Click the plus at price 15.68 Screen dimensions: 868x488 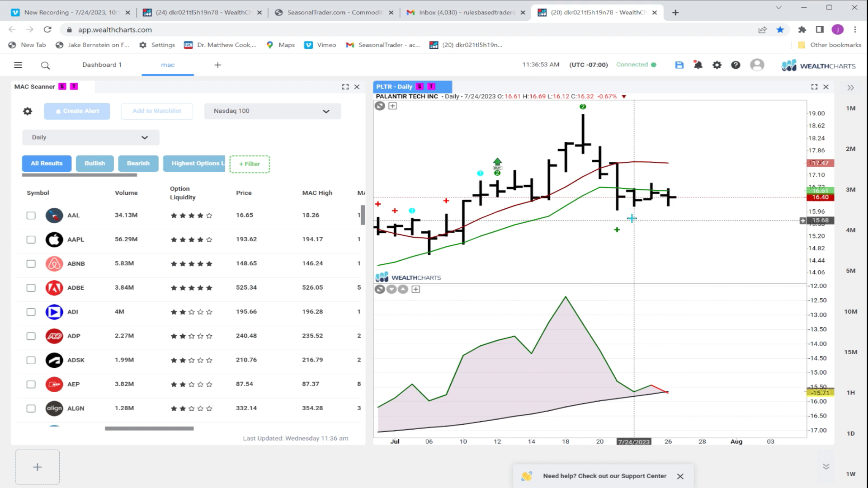[x=802, y=221]
